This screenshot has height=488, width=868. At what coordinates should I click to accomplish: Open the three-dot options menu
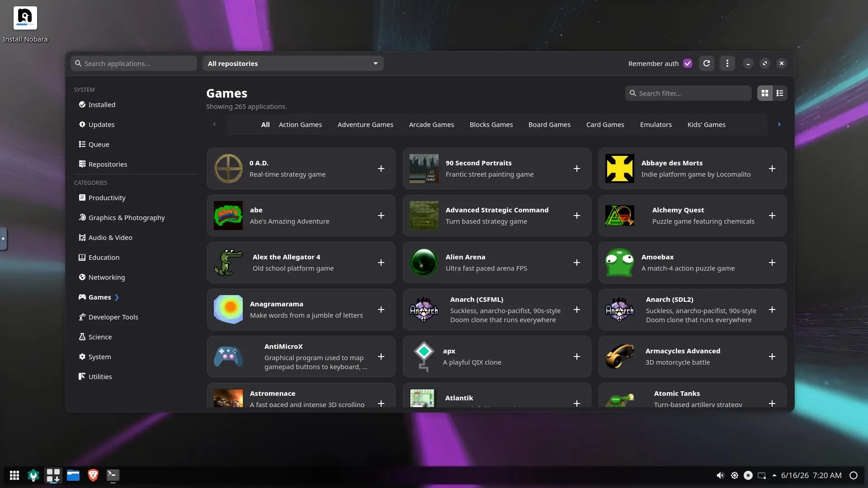coord(727,63)
